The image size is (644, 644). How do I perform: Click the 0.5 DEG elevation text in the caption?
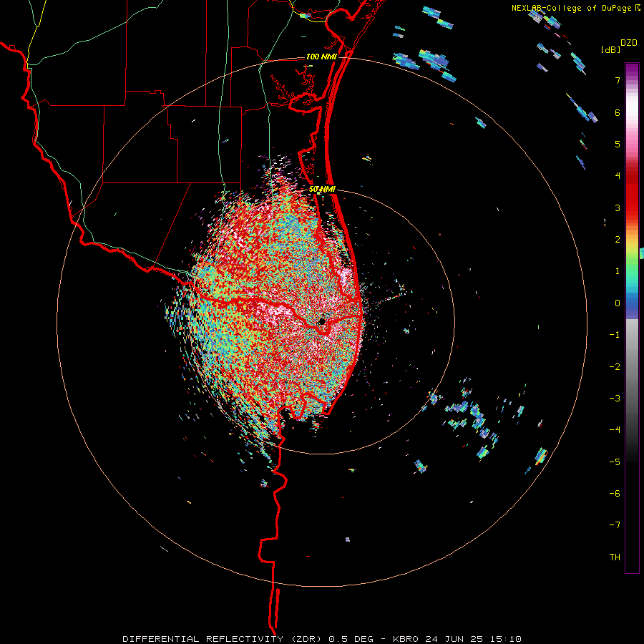351,639
